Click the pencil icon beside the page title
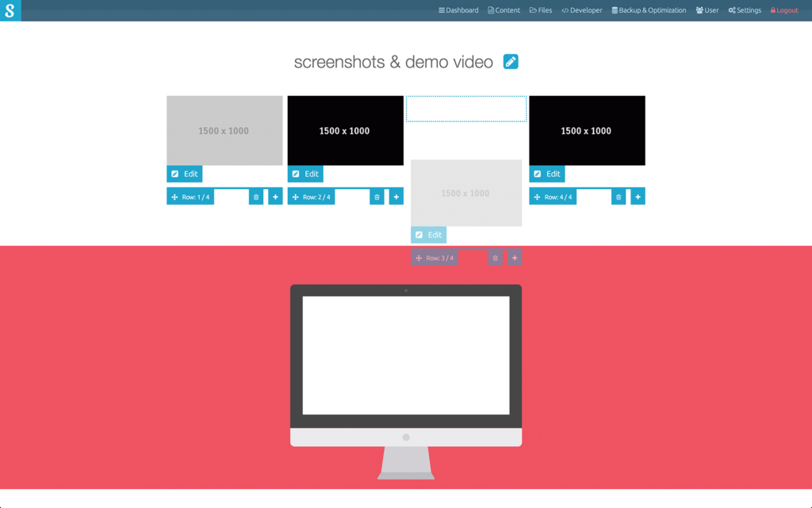The height and width of the screenshot is (508, 812). coord(510,61)
